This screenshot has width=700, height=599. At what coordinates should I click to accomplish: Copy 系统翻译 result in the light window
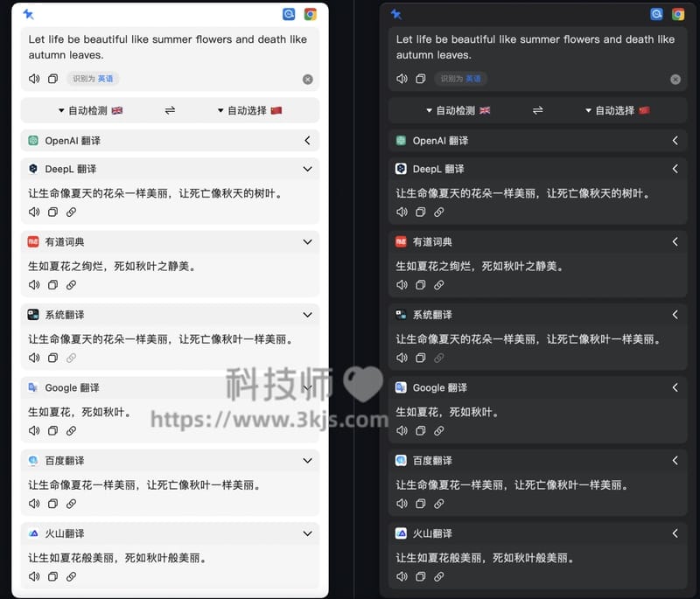pyautogui.click(x=52, y=358)
